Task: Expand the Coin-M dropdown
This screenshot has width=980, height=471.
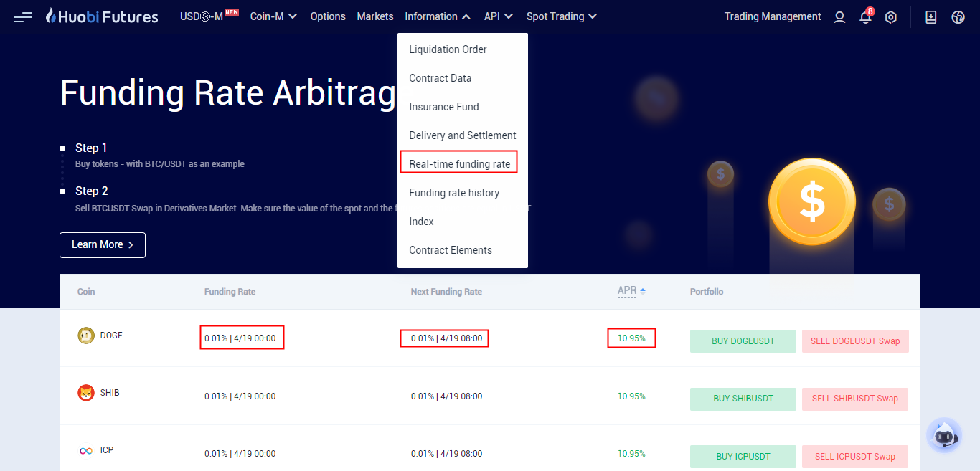Action: (x=273, y=16)
